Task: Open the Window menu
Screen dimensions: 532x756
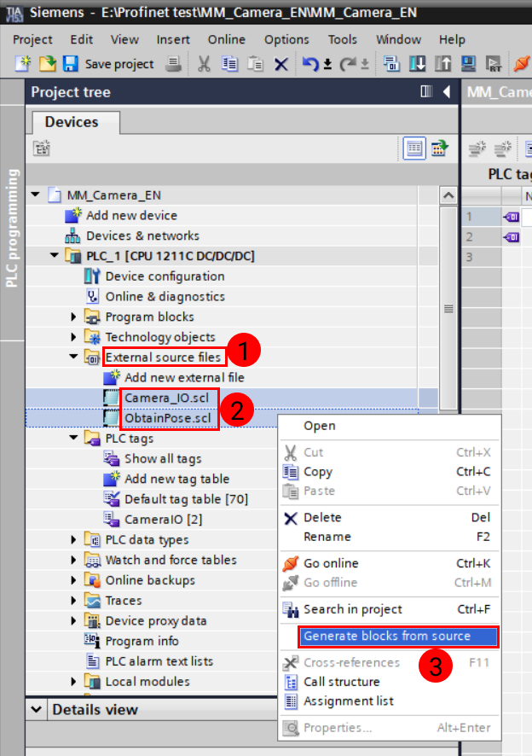Action: coord(398,39)
